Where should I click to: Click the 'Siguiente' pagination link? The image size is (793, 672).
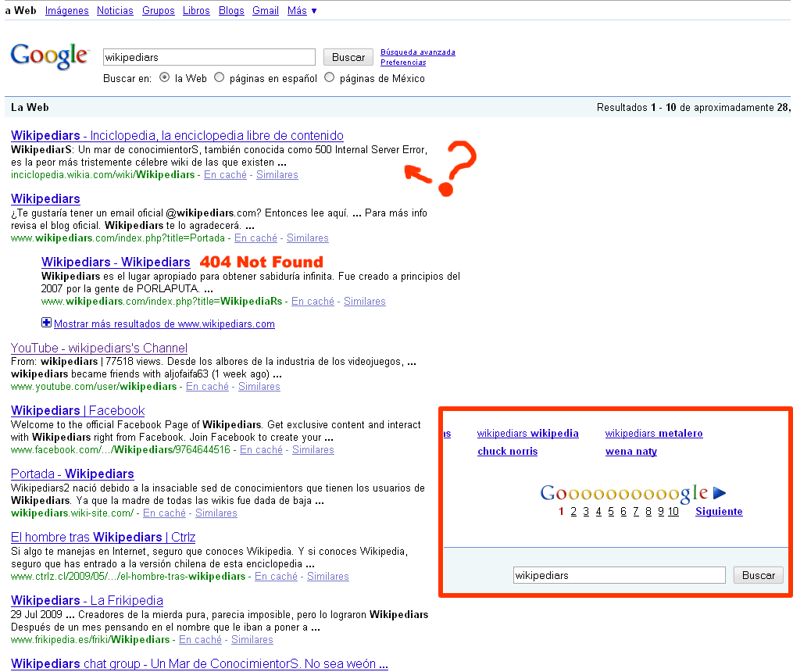[719, 512]
